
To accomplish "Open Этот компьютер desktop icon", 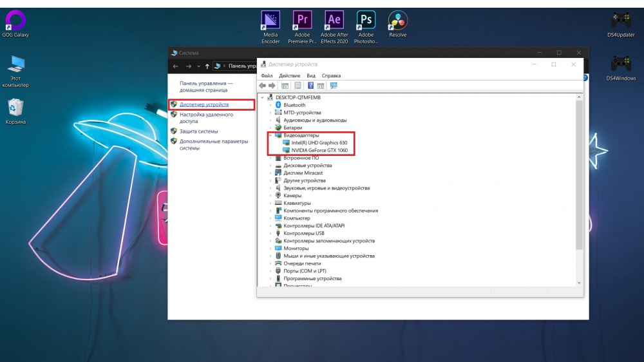I will pyautogui.click(x=15, y=71).
